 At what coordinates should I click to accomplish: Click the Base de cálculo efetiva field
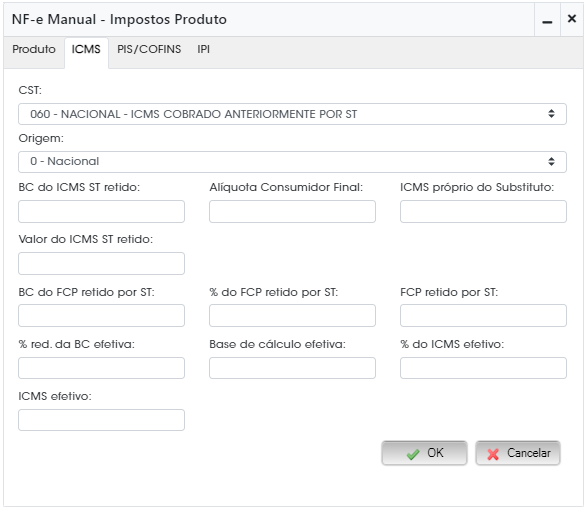point(292,368)
